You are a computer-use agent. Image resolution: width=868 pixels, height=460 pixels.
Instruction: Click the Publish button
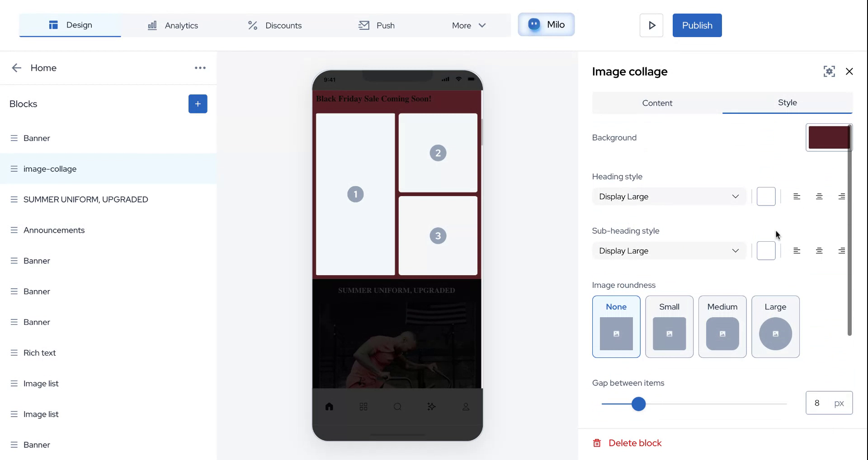[x=697, y=25]
